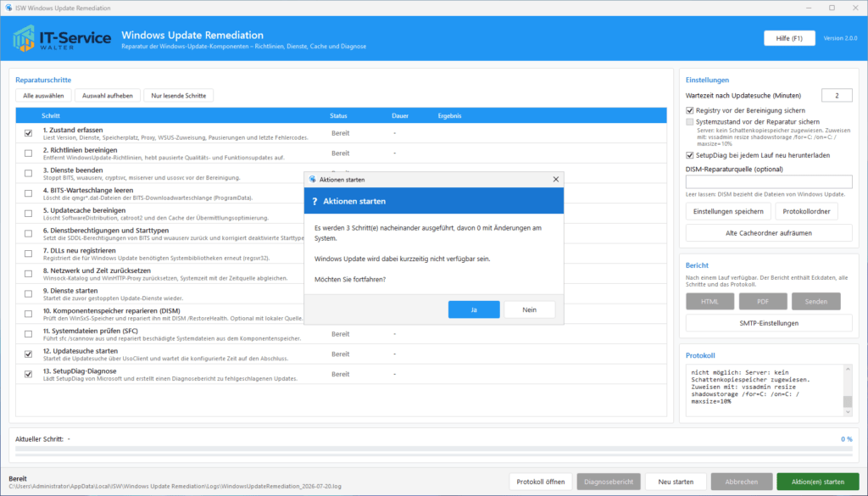Screen dimensions: 868x496
Task: Click Alte Cacheordner aufräumen button
Action: (x=769, y=233)
